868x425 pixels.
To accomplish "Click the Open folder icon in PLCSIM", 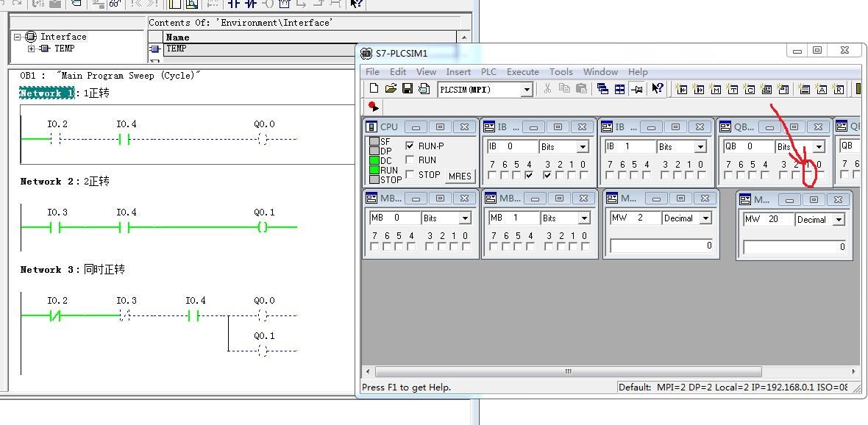I will 391,89.
